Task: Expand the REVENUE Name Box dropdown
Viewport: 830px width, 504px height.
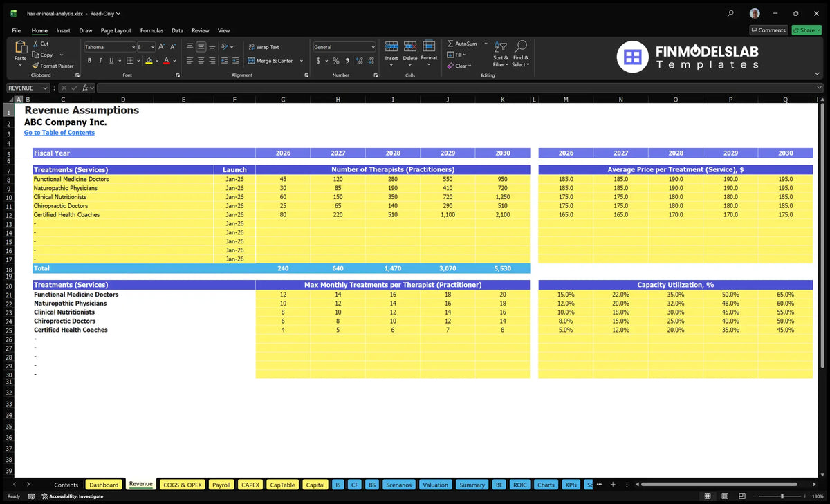Action: coord(46,88)
